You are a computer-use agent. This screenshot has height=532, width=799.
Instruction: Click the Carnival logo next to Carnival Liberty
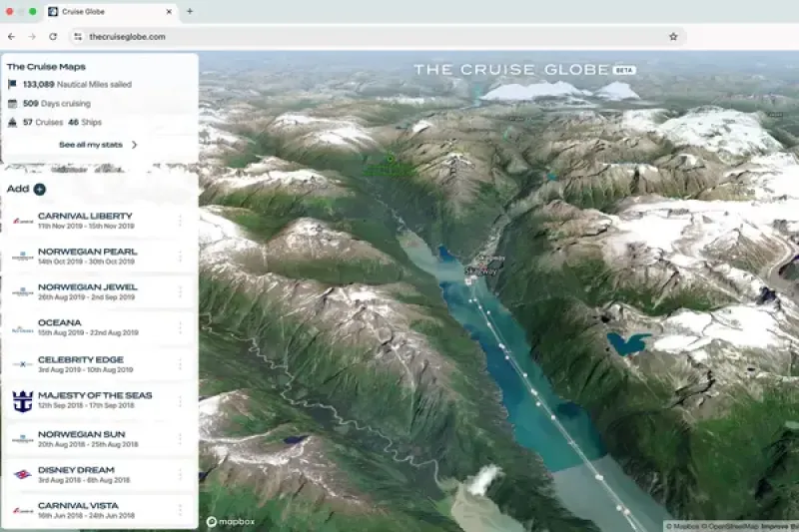tap(22, 221)
